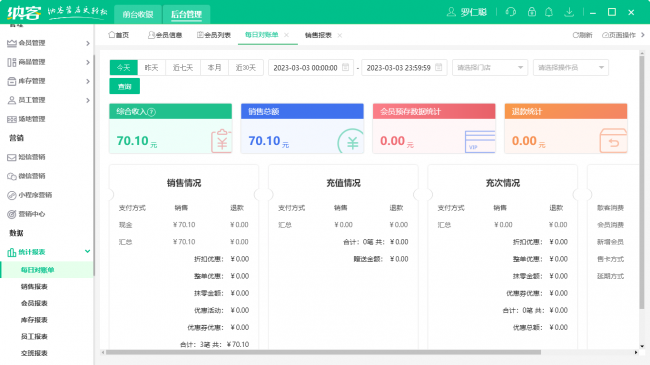This screenshot has width=650, height=365.
Task: Click the lock screen icon
Action: click(x=531, y=12)
